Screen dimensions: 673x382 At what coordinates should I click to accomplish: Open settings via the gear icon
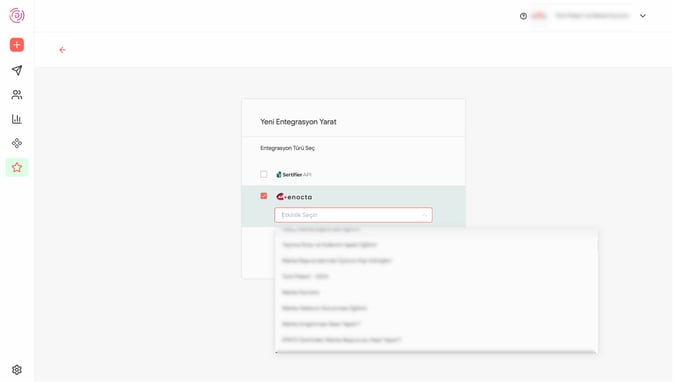pyautogui.click(x=17, y=370)
